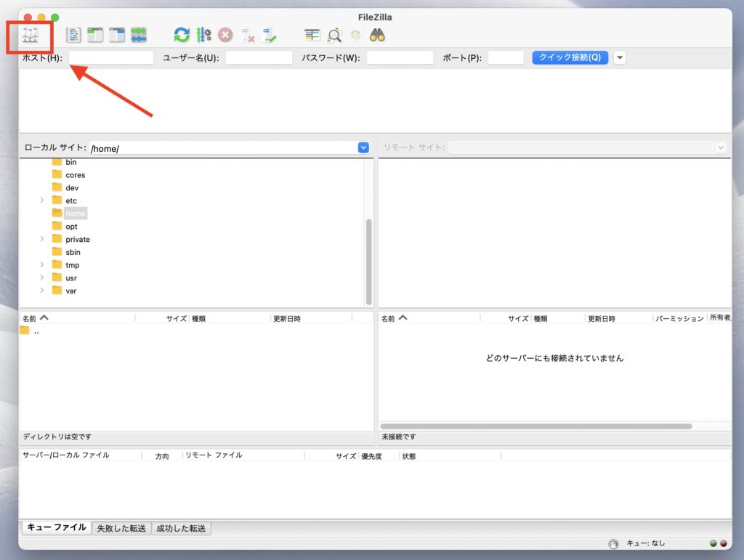Select the dev folder in local tree
Image resolution: width=744 pixels, height=560 pixels.
72,188
